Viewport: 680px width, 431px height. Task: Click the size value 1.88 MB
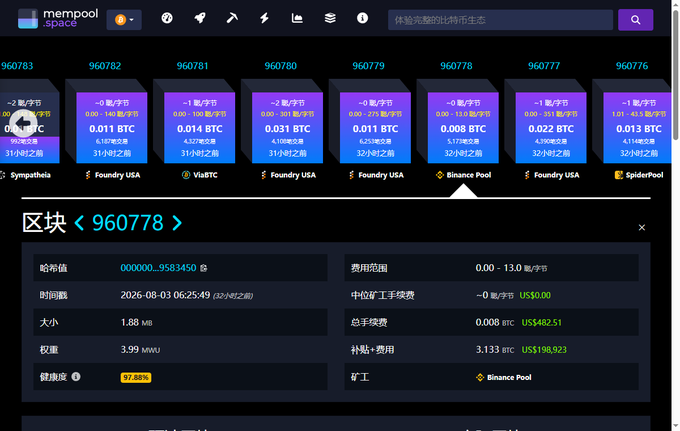click(137, 323)
